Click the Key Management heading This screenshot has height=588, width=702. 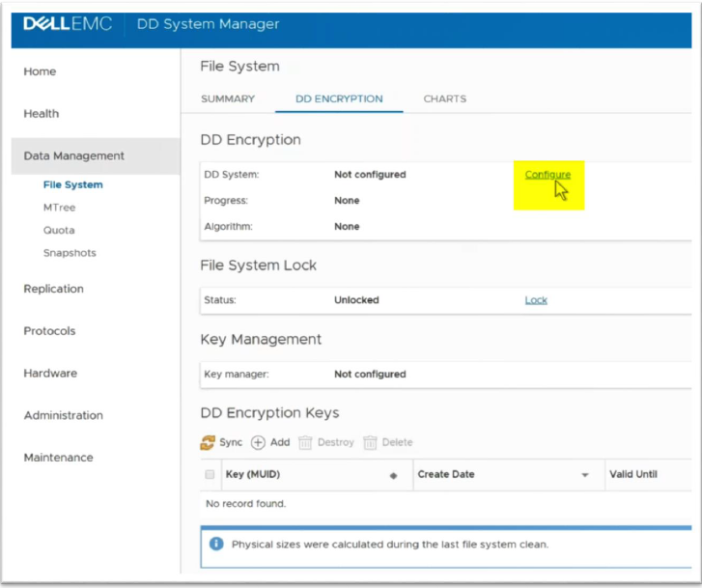(x=261, y=340)
